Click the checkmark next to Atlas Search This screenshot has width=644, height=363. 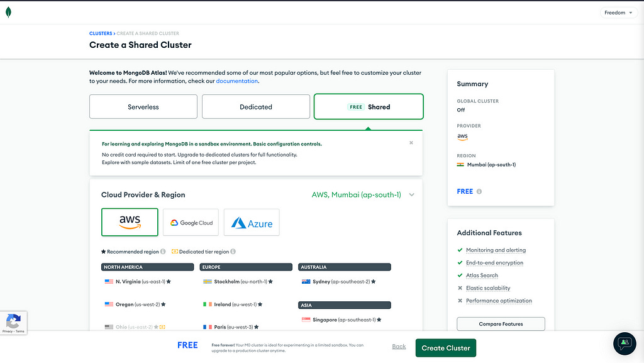pyautogui.click(x=460, y=276)
